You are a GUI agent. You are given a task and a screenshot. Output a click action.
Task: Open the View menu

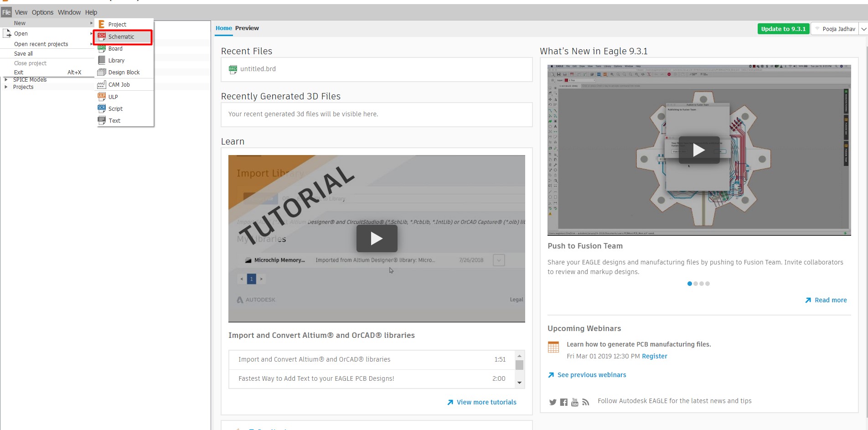click(21, 12)
